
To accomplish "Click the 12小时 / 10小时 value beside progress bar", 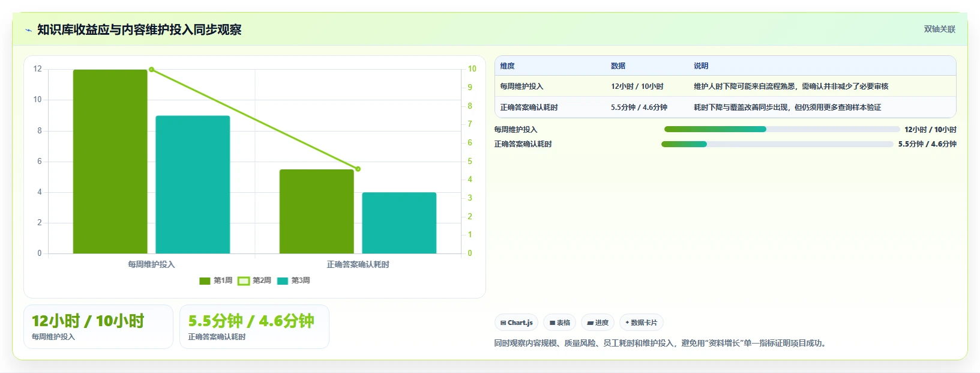I will tap(930, 130).
